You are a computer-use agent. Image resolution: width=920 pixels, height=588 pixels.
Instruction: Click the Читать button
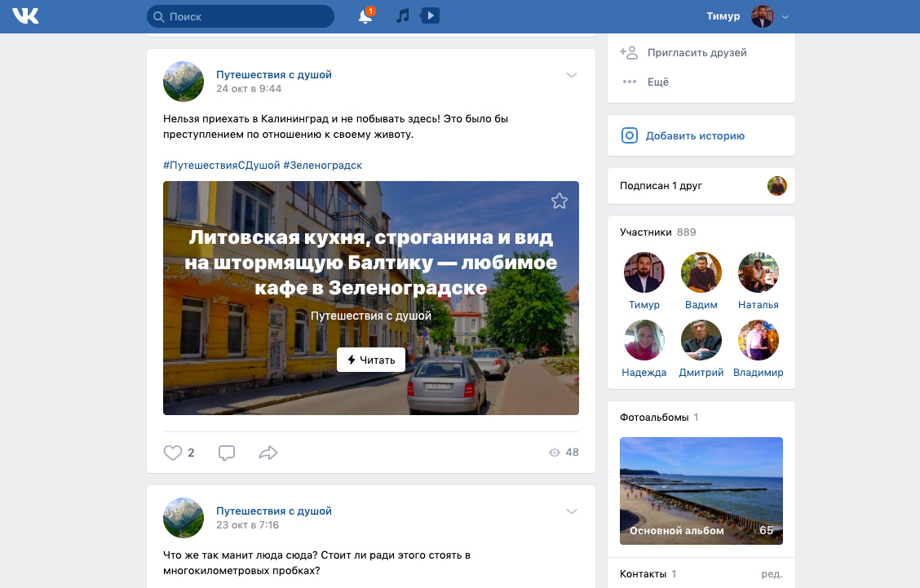371,360
